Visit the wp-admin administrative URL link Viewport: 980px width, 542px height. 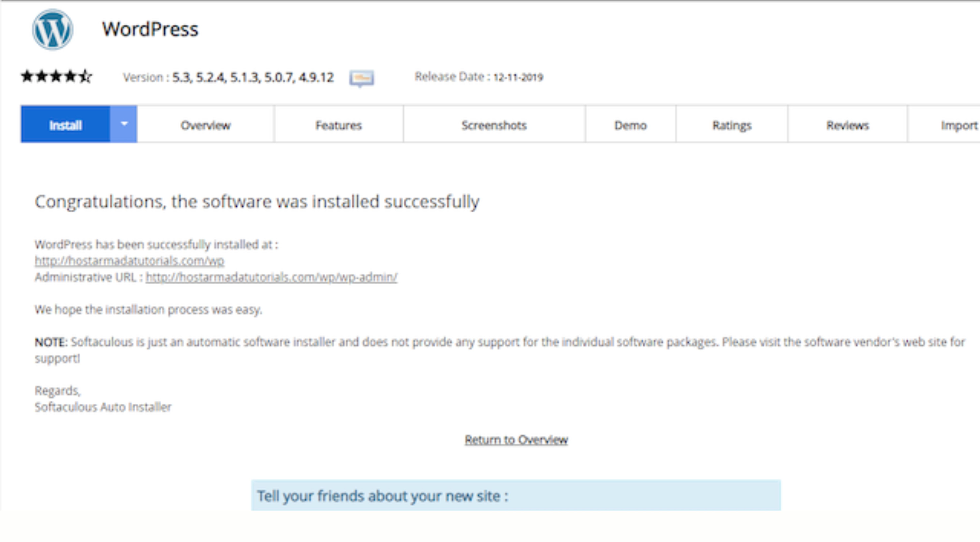point(272,277)
